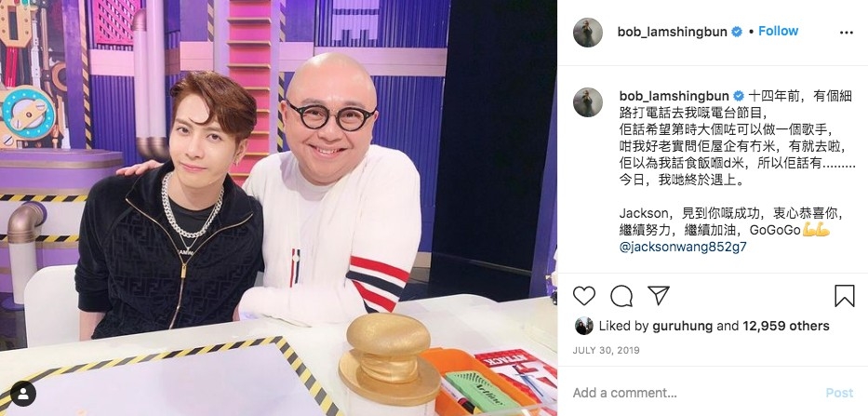This screenshot has height=416, width=868.
Task: Open profile avatar in the post header
Action: click(588, 33)
